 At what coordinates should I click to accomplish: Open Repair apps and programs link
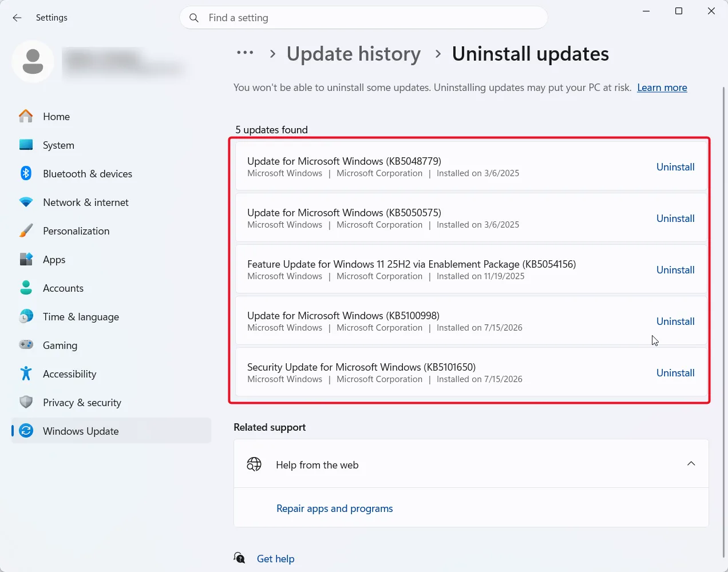pos(335,509)
